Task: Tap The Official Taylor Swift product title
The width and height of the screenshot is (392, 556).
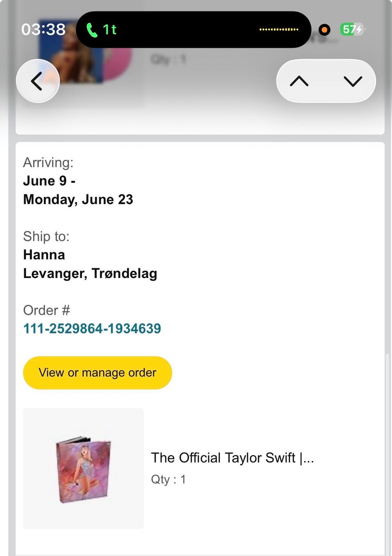Action: pos(232,457)
